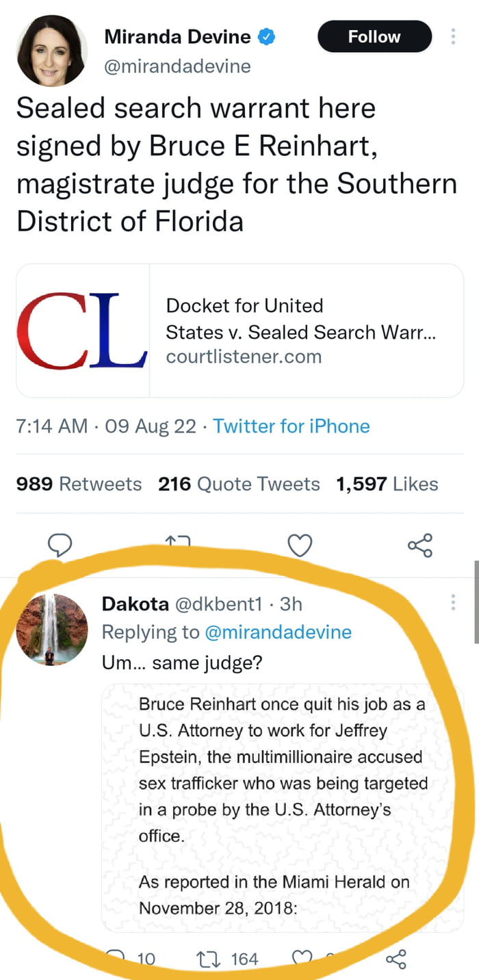Viewport: 479px width, 980px height.
Task: Share Miranda Devine's tweet
Action: tap(419, 545)
